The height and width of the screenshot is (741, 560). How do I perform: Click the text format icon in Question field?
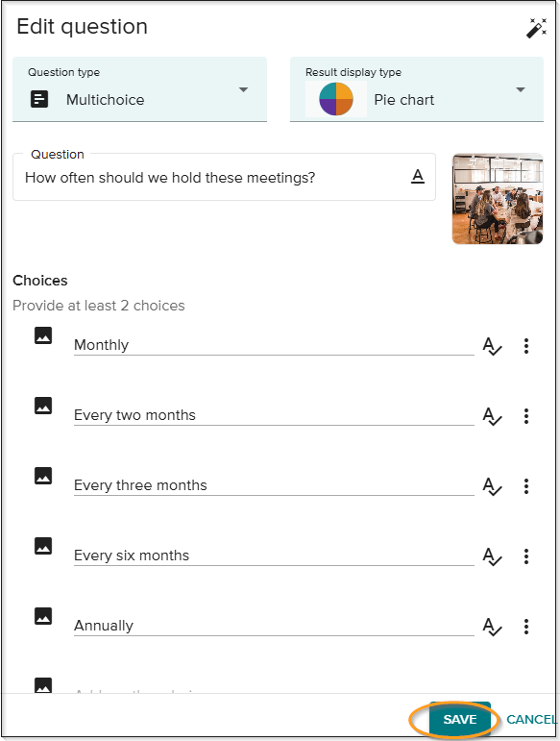[x=418, y=176]
